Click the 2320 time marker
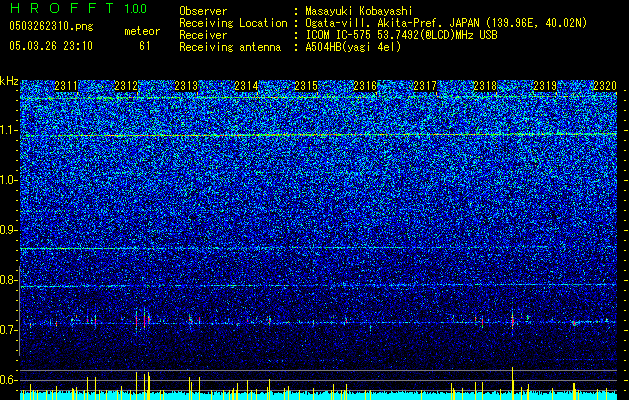 coord(605,86)
